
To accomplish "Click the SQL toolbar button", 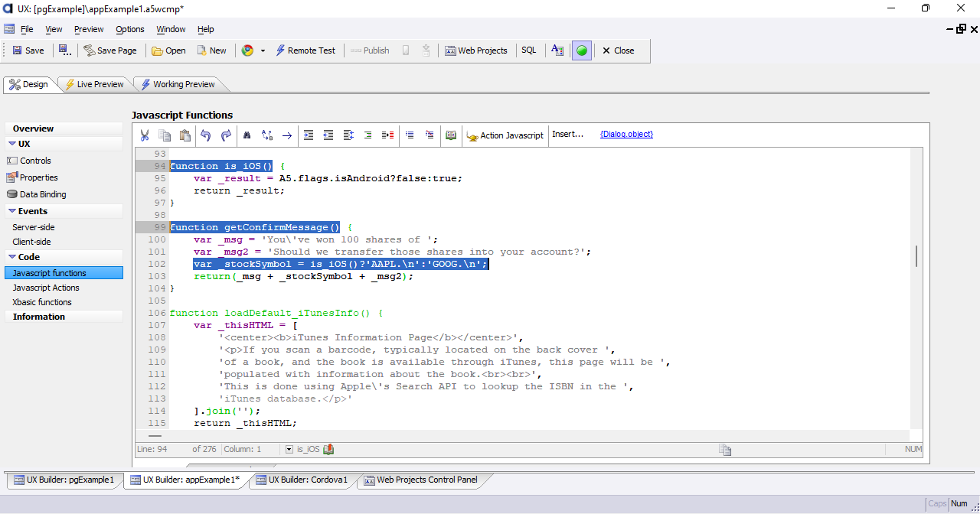I will (529, 50).
